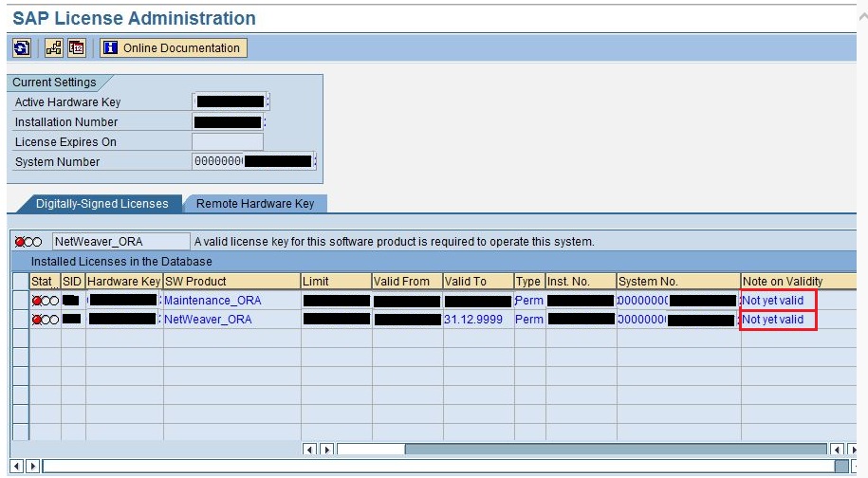Viewport: 868px width, 478px height.
Task: Click the Active Hardware Key field
Action: 231,101
